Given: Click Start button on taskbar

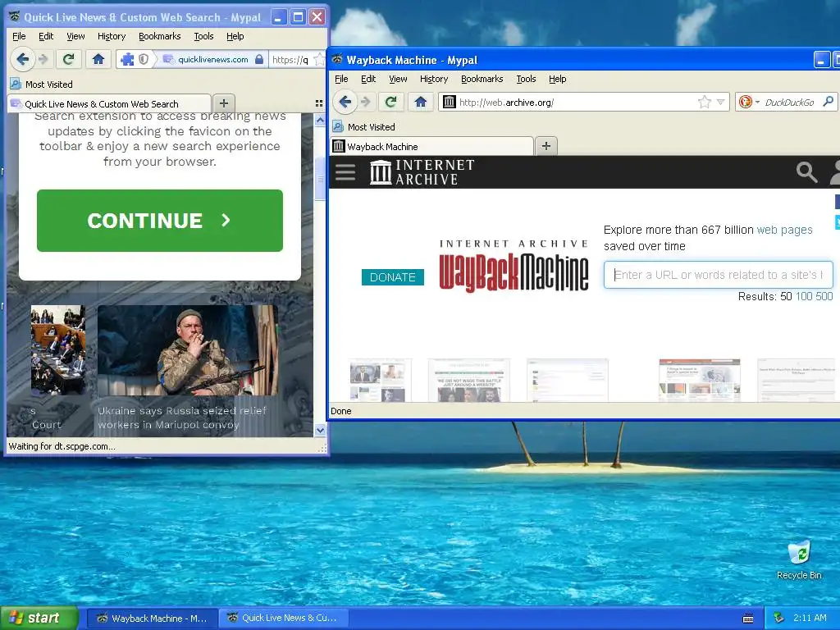Looking at the screenshot, I should click(39, 618).
